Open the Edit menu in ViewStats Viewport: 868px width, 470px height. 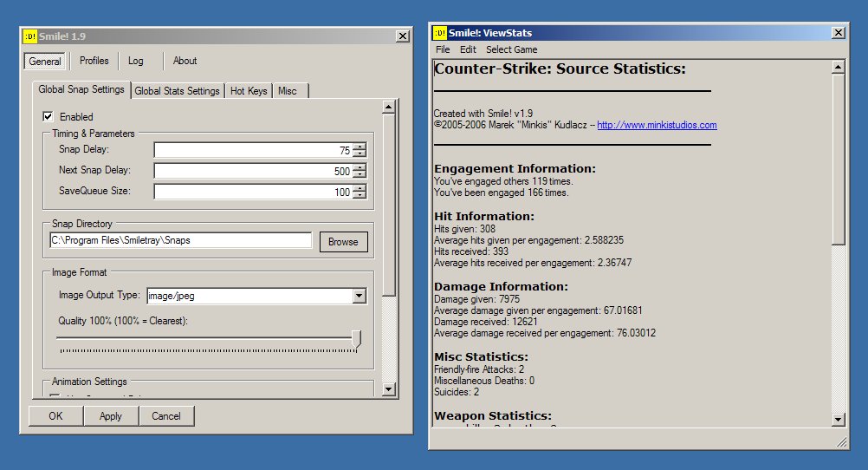pyautogui.click(x=468, y=49)
